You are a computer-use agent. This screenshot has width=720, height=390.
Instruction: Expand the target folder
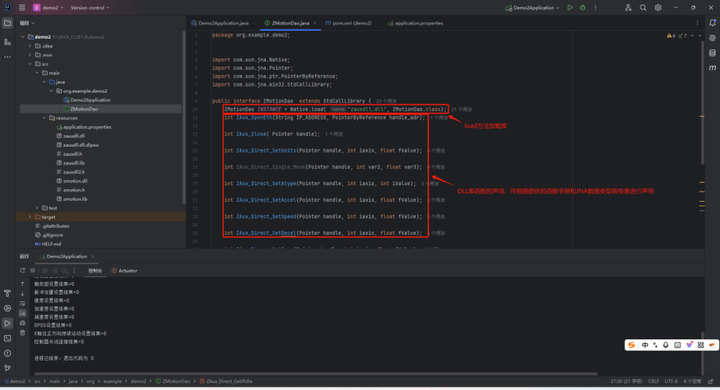click(30, 217)
